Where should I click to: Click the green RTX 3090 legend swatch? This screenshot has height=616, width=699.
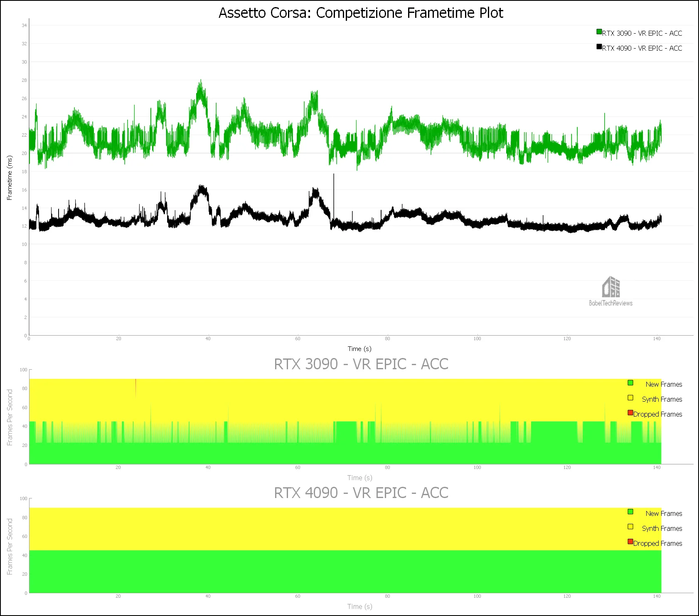(599, 32)
